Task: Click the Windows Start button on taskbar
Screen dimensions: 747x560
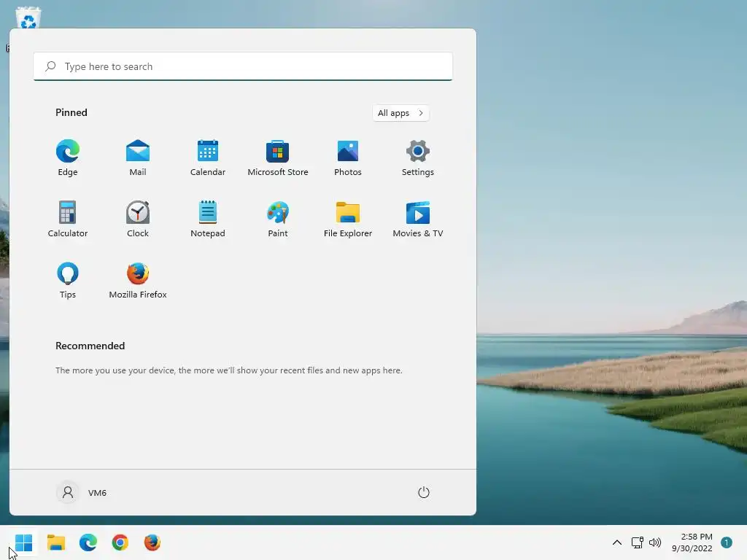Action: (24, 542)
